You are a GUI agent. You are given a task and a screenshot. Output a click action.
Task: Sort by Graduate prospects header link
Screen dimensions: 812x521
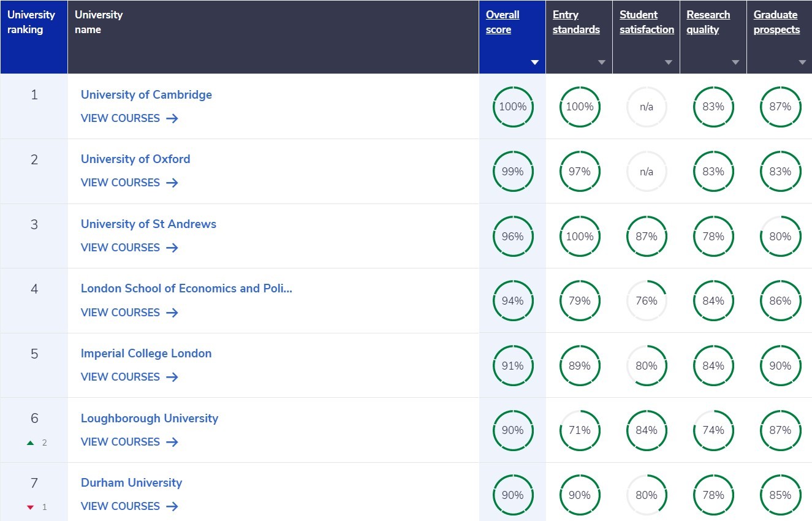click(x=777, y=22)
